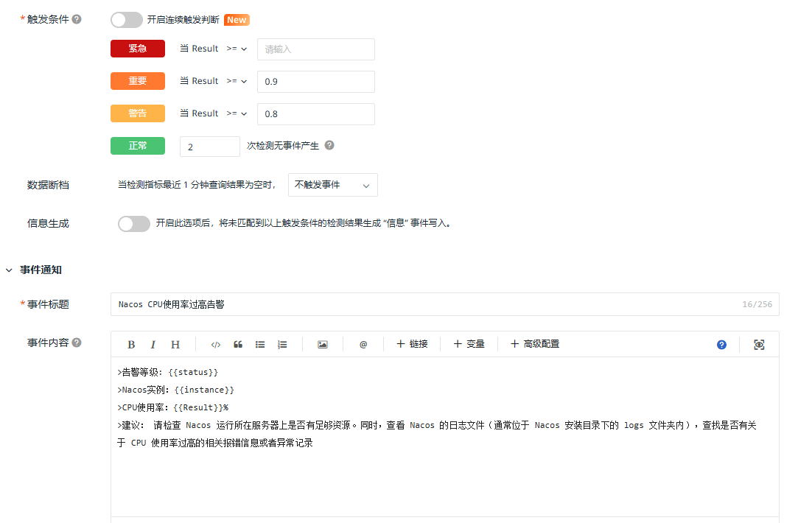Click the 正常 detection count field containing 2
Image resolution: width=812 pixels, height=523 pixels.
pos(210,147)
